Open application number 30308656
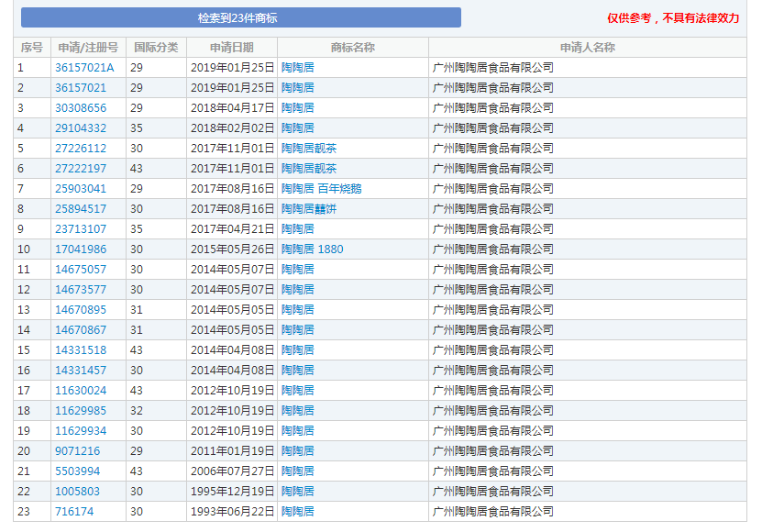 point(81,108)
